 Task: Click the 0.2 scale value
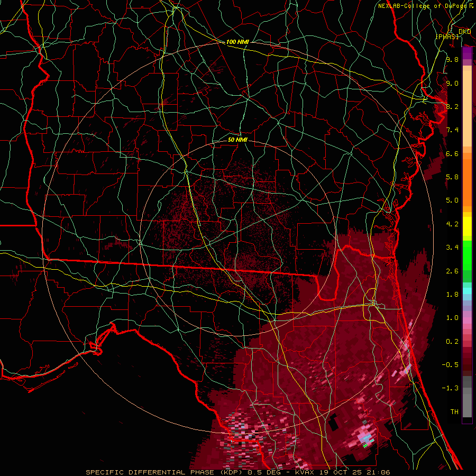pyautogui.click(x=452, y=342)
